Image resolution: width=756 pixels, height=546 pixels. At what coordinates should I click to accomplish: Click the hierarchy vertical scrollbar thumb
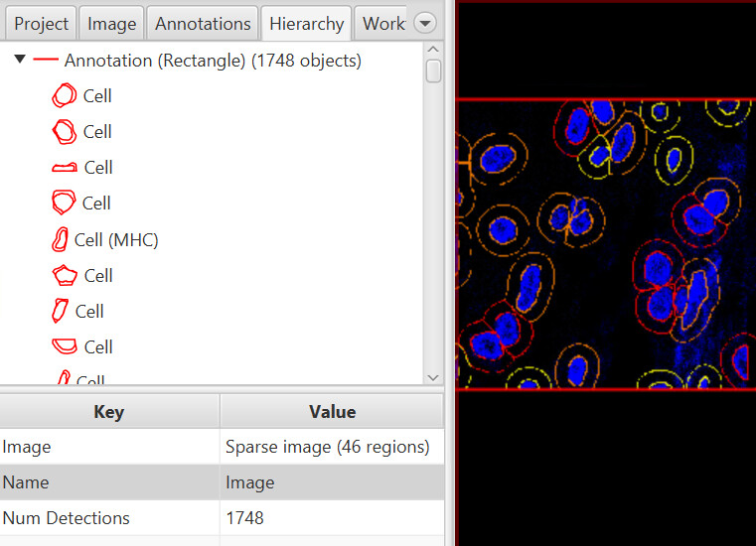pyautogui.click(x=433, y=70)
